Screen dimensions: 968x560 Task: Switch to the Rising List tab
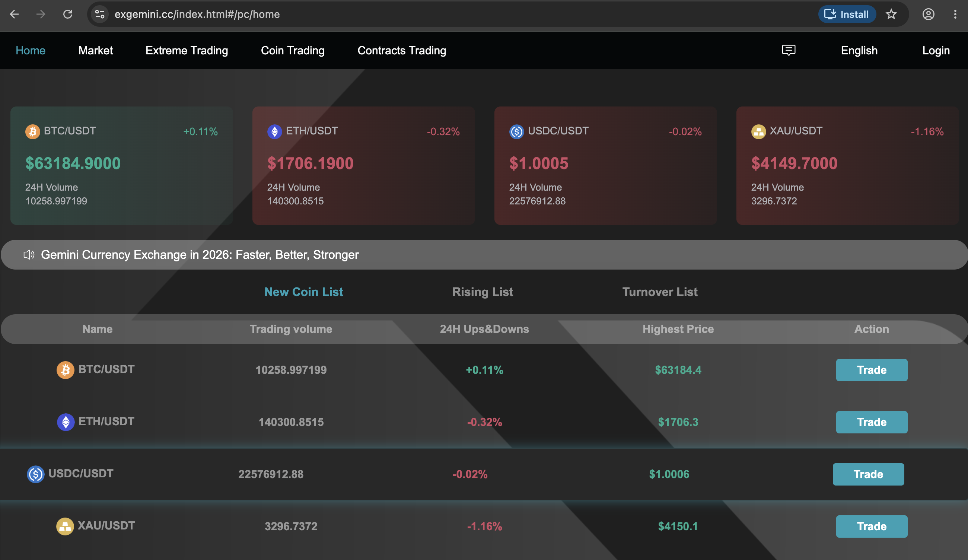[x=483, y=292]
